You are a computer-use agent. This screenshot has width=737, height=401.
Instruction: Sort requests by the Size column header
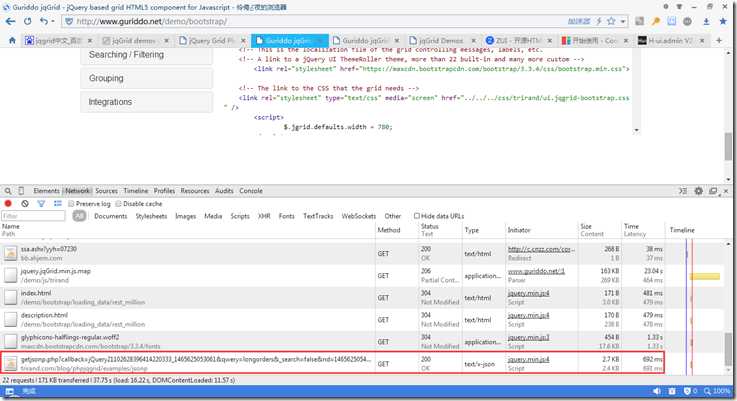(585, 227)
